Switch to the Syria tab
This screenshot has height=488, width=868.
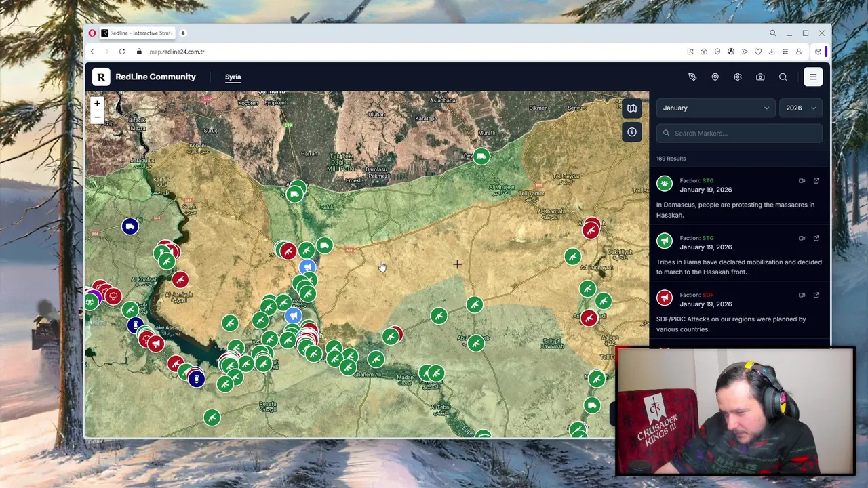click(233, 77)
